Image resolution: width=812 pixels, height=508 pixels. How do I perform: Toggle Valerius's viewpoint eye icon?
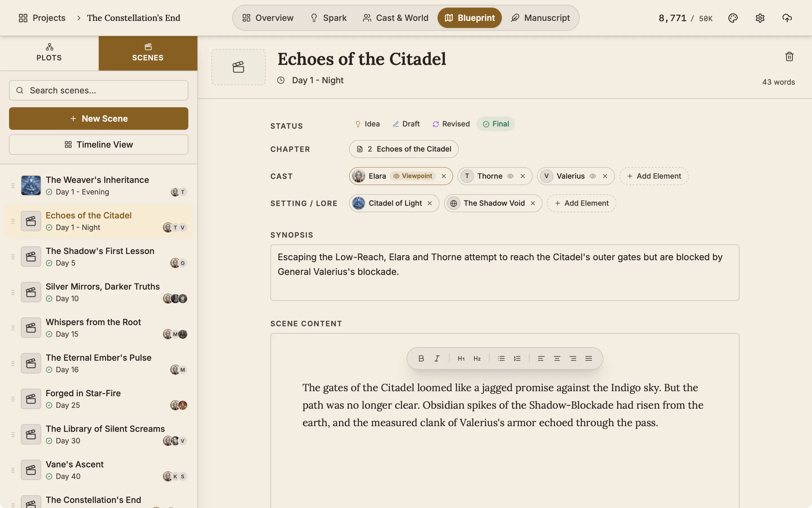[x=593, y=176]
